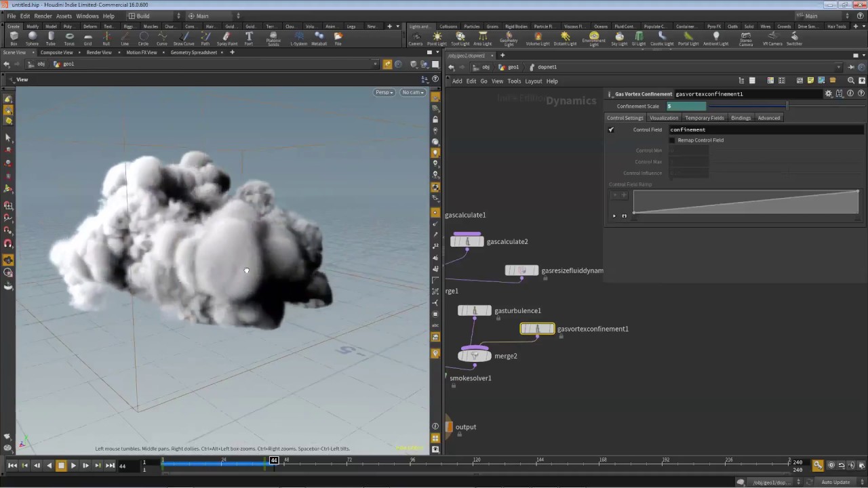Select the Metaball shelf tool
868x488 pixels.
pyautogui.click(x=319, y=38)
